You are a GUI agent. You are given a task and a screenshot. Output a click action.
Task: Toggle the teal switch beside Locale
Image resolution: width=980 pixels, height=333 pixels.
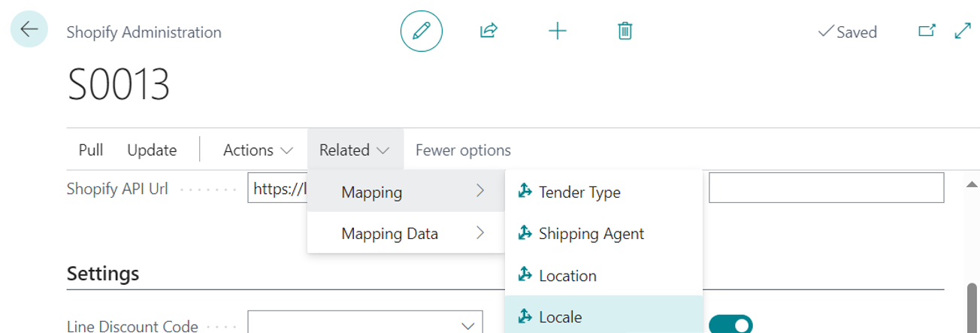coord(730,325)
